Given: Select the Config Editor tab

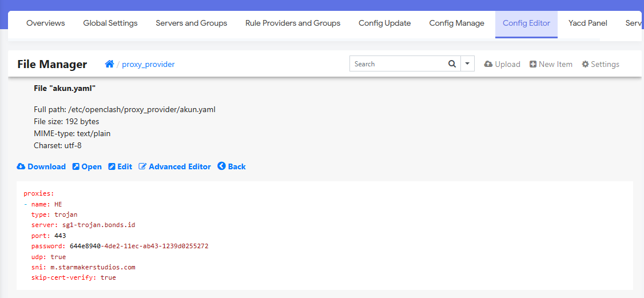Looking at the screenshot, I should (x=527, y=23).
